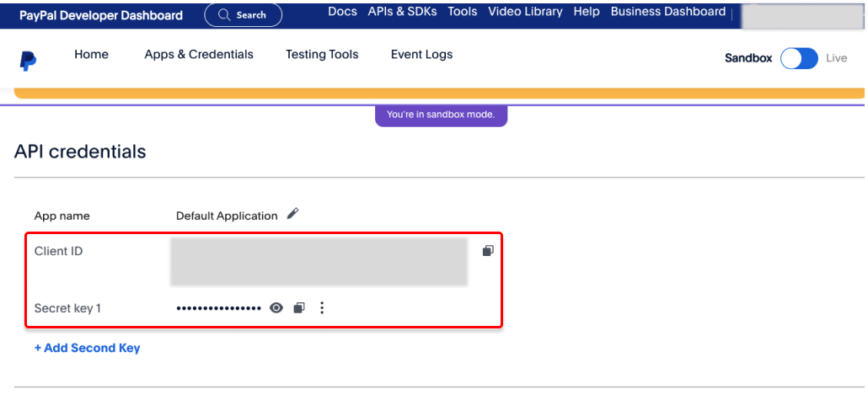Open Event Logs tab

(422, 54)
